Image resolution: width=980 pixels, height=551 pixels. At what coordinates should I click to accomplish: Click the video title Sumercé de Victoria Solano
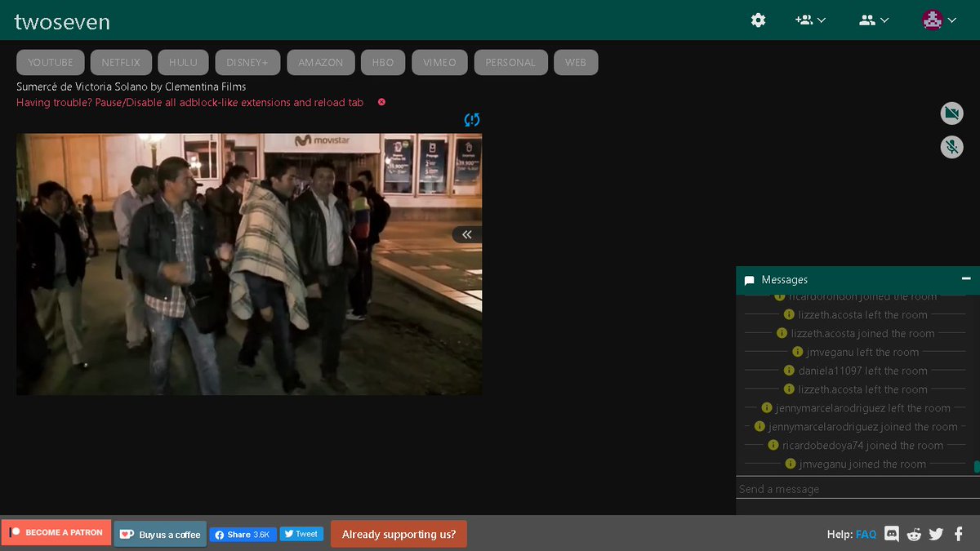pos(131,87)
